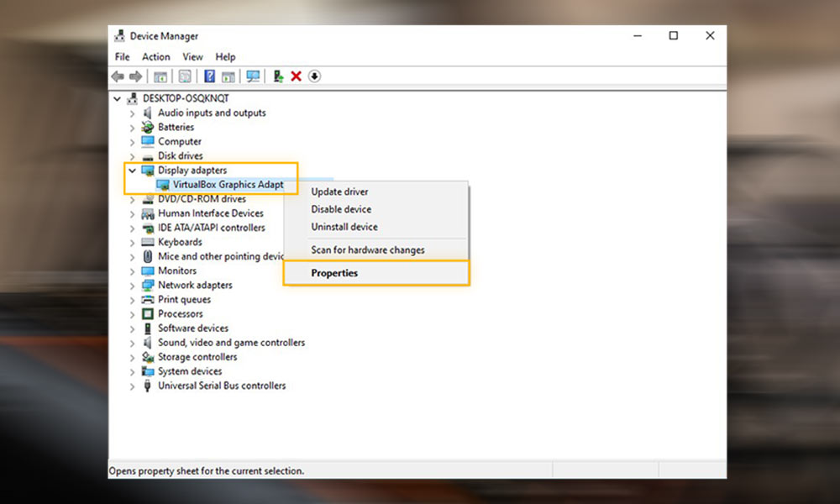This screenshot has width=840, height=504.
Task: Click the Device Manager title bar icon
Action: tap(119, 36)
